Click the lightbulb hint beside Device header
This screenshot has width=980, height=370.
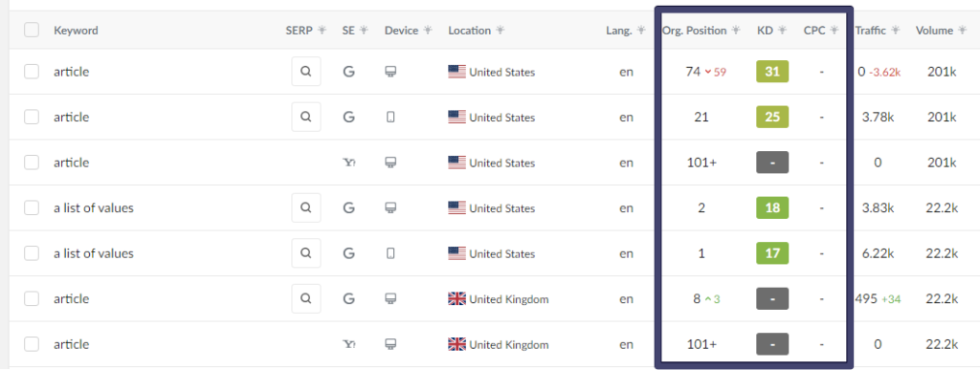(428, 30)
